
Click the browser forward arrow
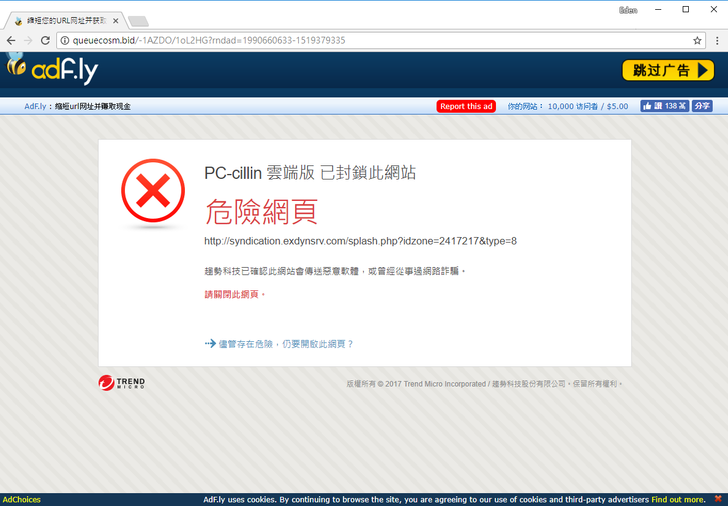coord(28,40)
